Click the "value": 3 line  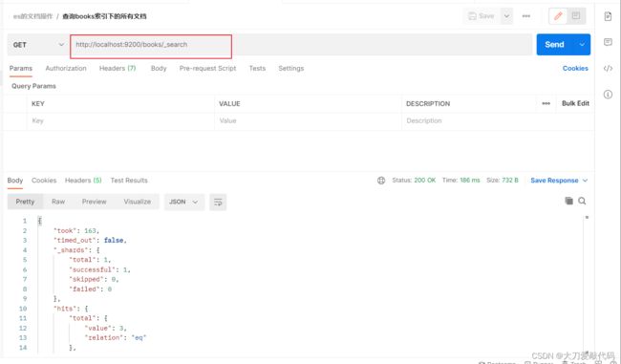click(105, 328)
